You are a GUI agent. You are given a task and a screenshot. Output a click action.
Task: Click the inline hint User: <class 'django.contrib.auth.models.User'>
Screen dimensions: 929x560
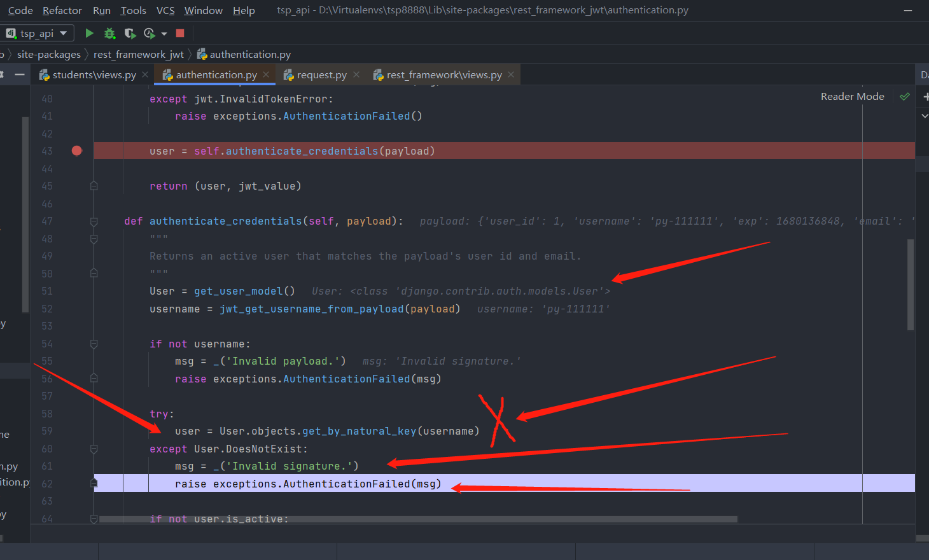tap(461, 291)
